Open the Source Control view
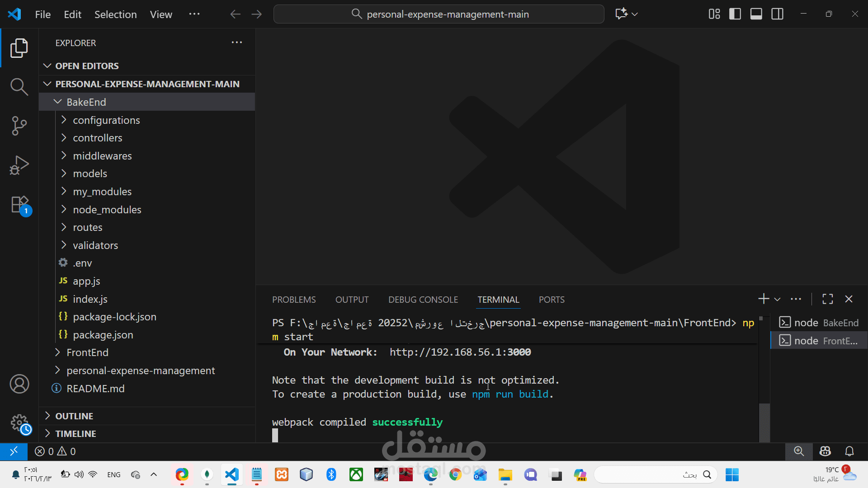The height and width of the screenshot is (488, 868). (x=19, y=126)
